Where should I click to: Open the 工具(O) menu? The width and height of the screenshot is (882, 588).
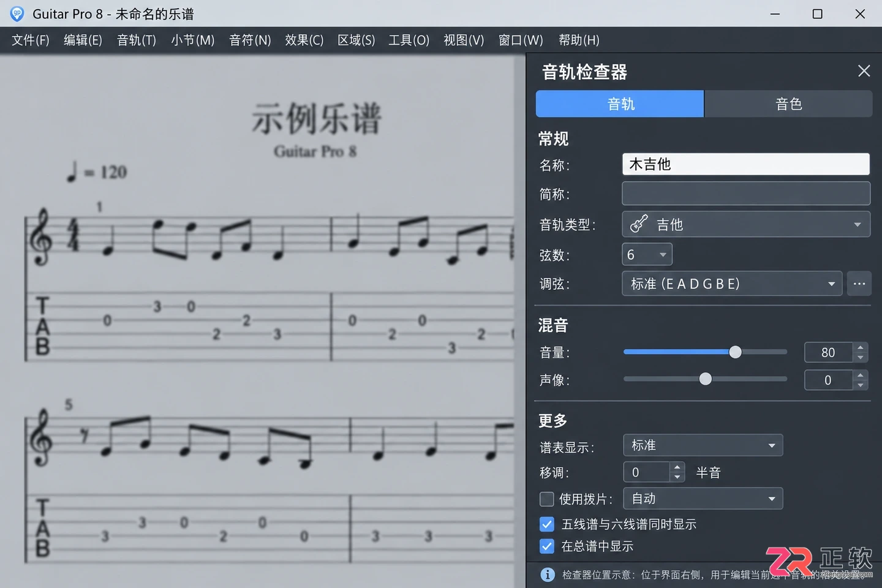tap(409, 40)
